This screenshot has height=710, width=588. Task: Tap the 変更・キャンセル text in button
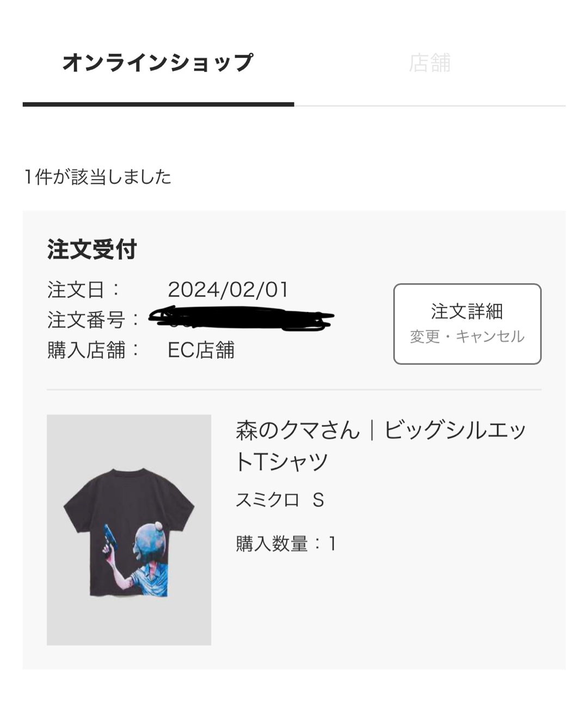(467, 336)
